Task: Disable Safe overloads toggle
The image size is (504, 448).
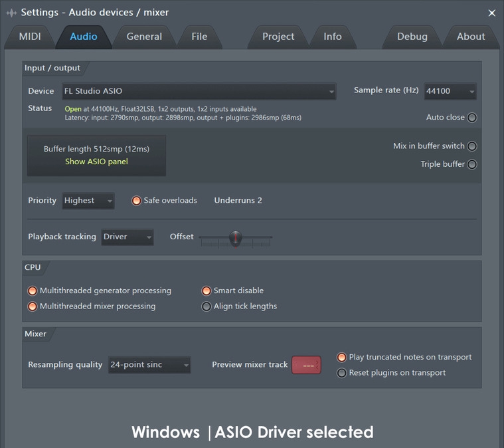Action: [136, 201]
